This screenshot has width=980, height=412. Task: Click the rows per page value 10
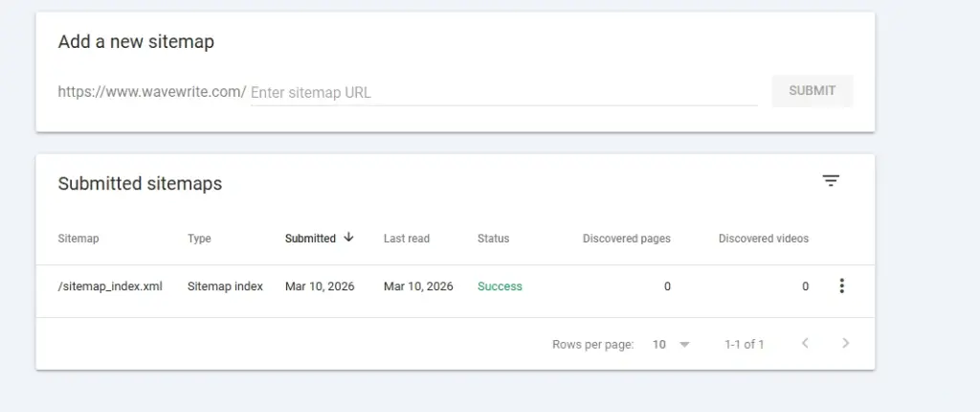659,345
